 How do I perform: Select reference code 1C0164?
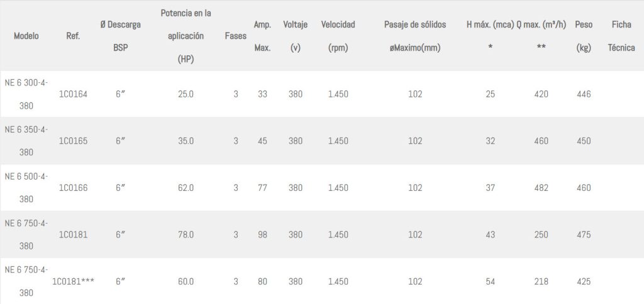click(73, 94)
